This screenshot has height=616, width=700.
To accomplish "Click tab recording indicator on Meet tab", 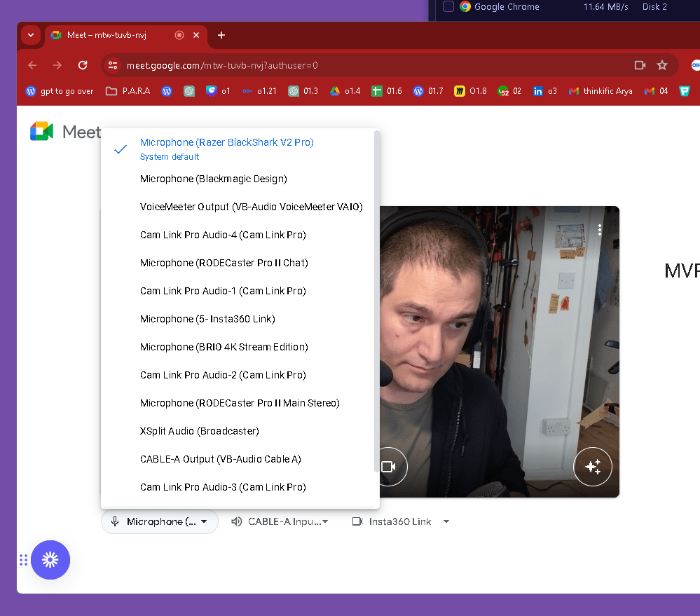I will [x=179, y=35].
